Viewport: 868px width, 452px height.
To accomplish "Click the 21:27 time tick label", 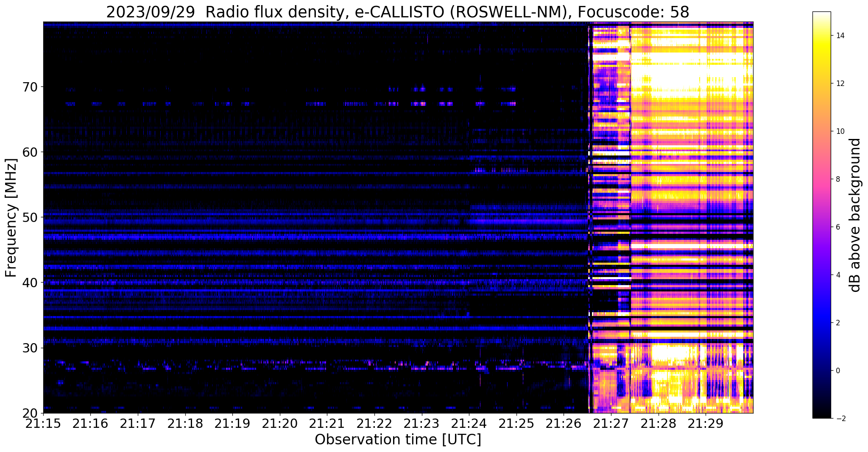I will [x=611, y=423].
